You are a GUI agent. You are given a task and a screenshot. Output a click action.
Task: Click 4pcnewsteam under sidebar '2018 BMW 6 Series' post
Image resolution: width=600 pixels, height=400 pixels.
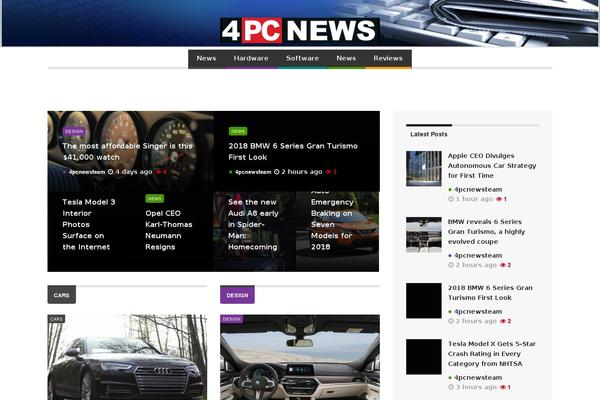click(478, 312)
